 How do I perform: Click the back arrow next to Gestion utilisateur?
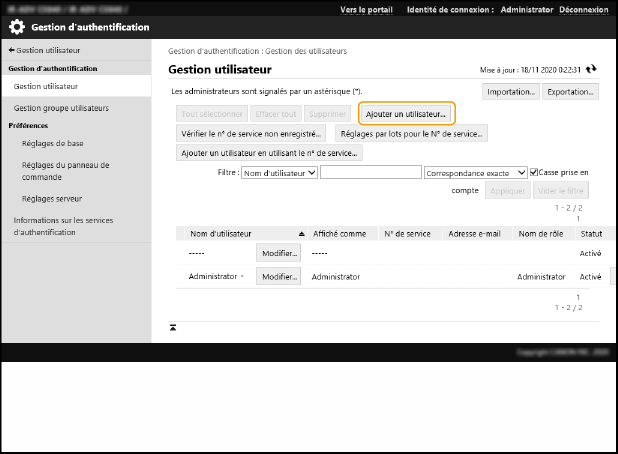click(x=11, y=49)
